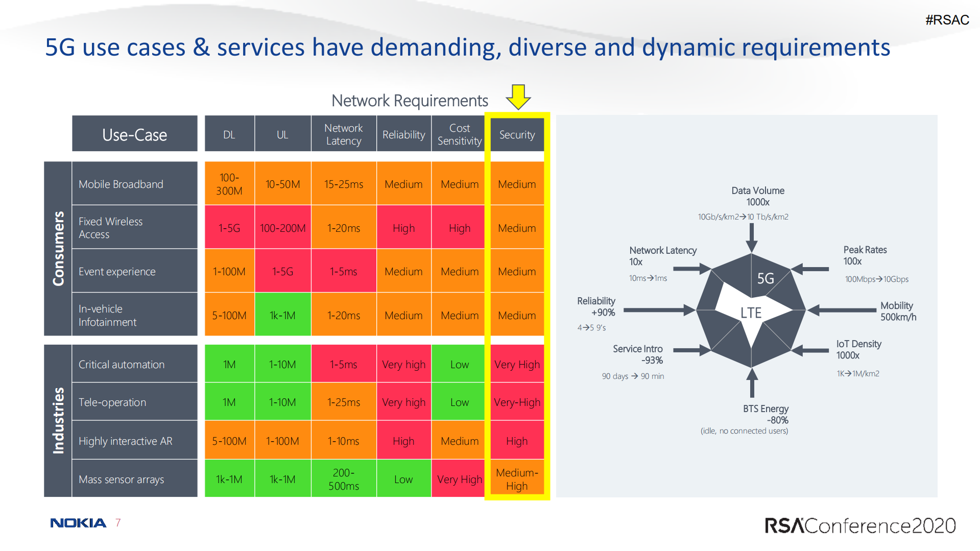Viewport: 980px width, 551px height.
Task: Select the Security column header
Action: (x=517, y=135)
